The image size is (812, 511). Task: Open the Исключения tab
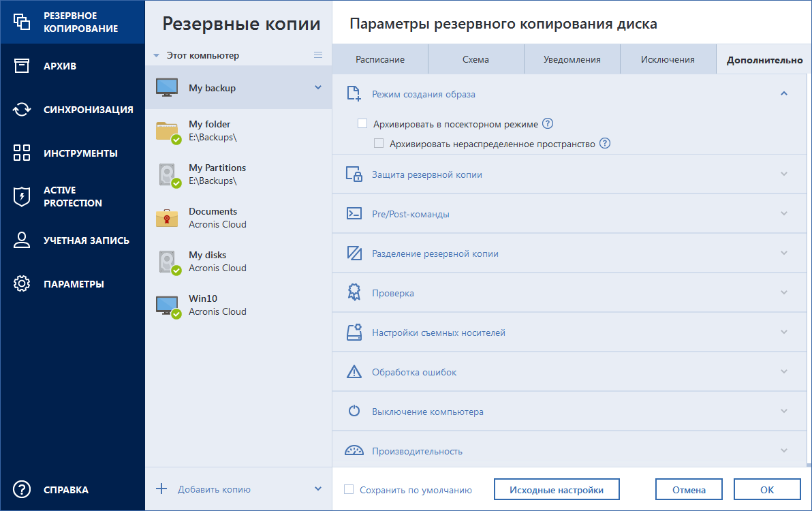point(668,59)
